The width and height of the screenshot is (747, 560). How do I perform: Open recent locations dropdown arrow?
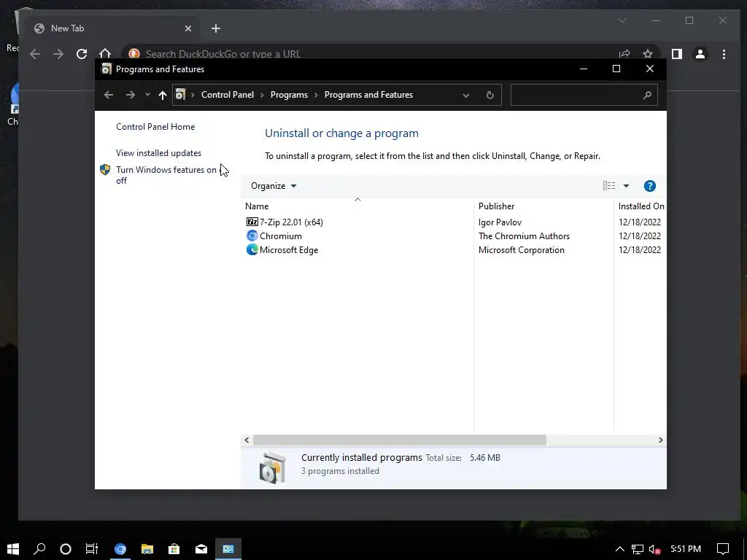(147, 95)
